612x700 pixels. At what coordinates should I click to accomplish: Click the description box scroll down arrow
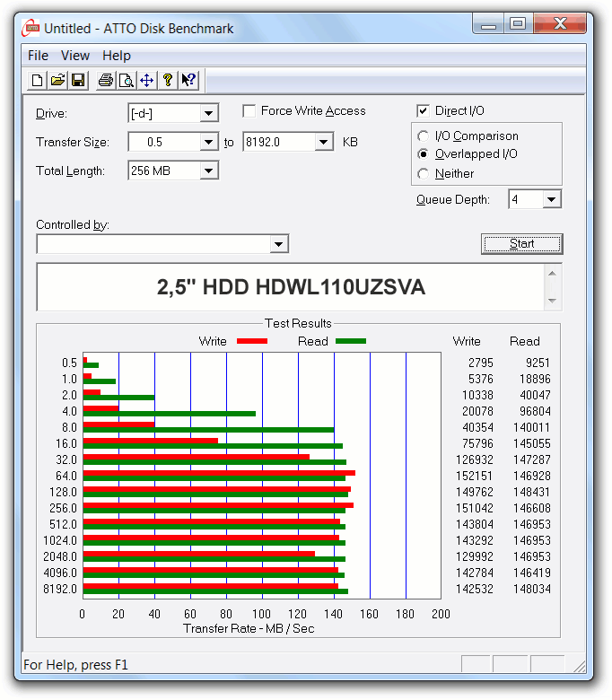pos(553,301)
